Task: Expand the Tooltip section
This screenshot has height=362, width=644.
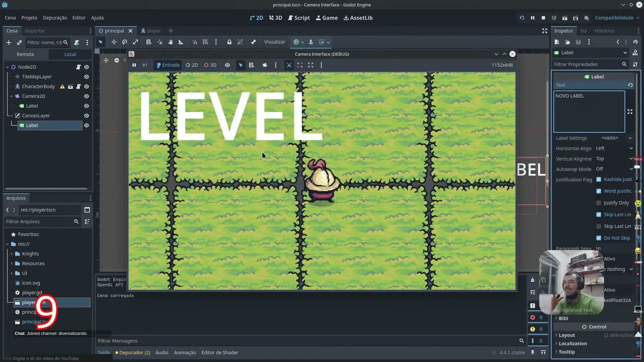Action: click(567, 352)
